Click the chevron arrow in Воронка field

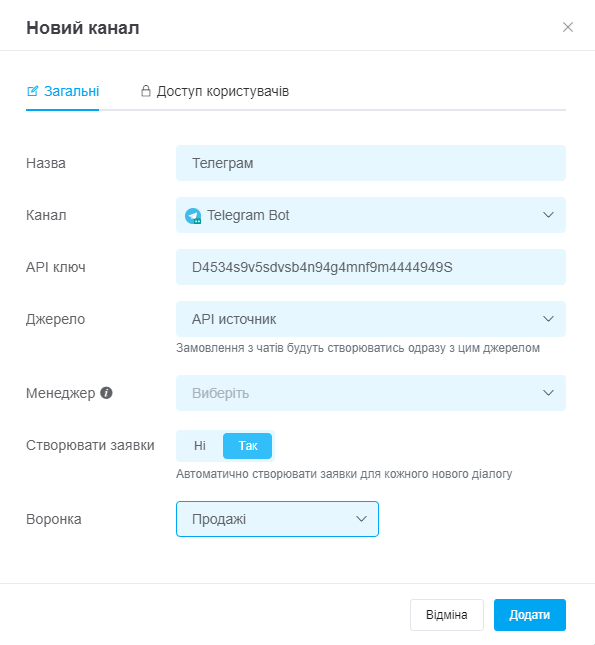coord(361,519)
